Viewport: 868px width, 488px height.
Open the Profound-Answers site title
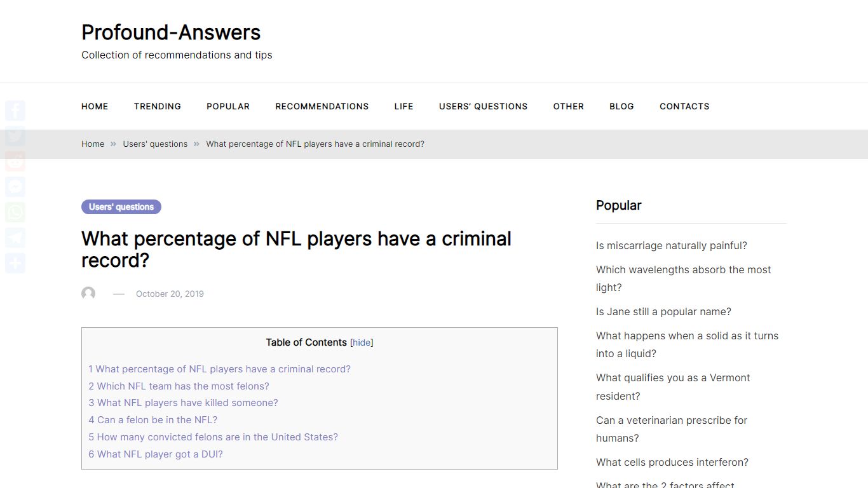click(171, 32)
